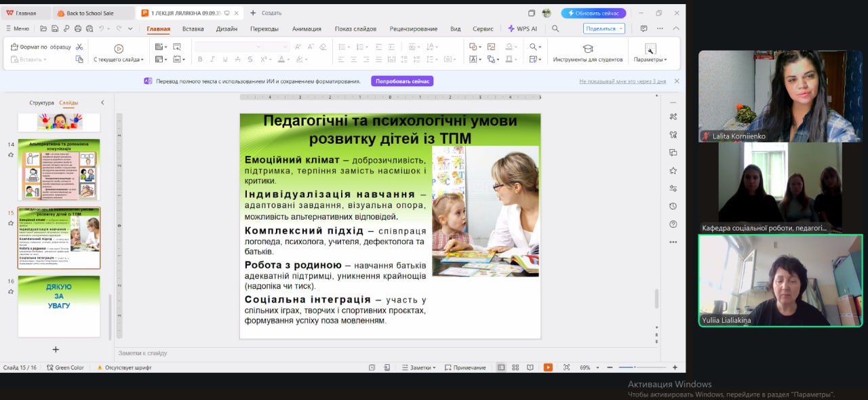
Task: Click Заметки к слайду notes field
Action: pyautogui.click(x=387, y=353)
